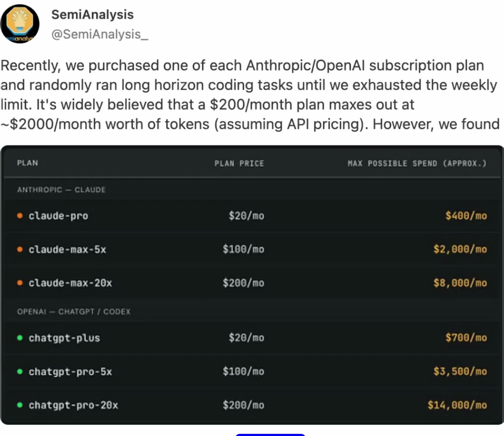The height and width of the screenshot is (436, 504).
Task: Click the blue button below the table
Action: tap(270, 434)
